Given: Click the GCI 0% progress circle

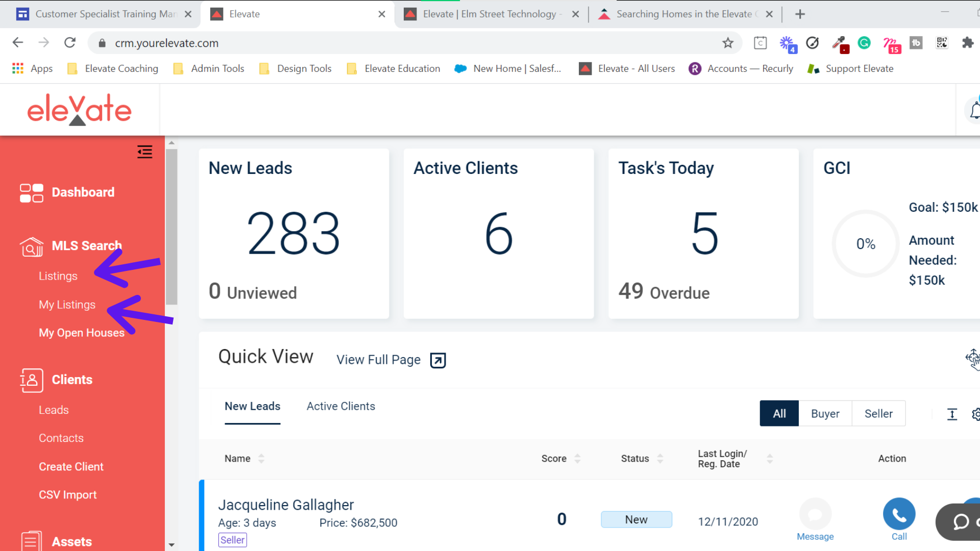Looking at the screenshot, I should tap(866, 244).
